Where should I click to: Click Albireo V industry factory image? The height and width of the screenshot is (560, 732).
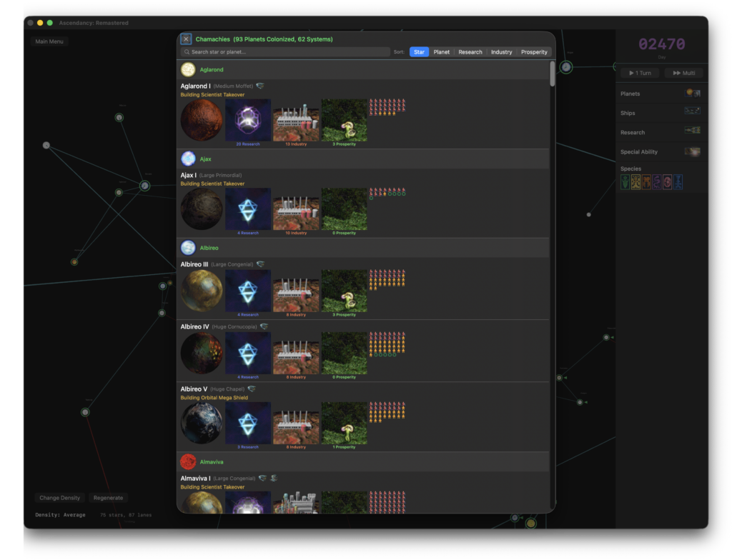(x=296, y=424)
